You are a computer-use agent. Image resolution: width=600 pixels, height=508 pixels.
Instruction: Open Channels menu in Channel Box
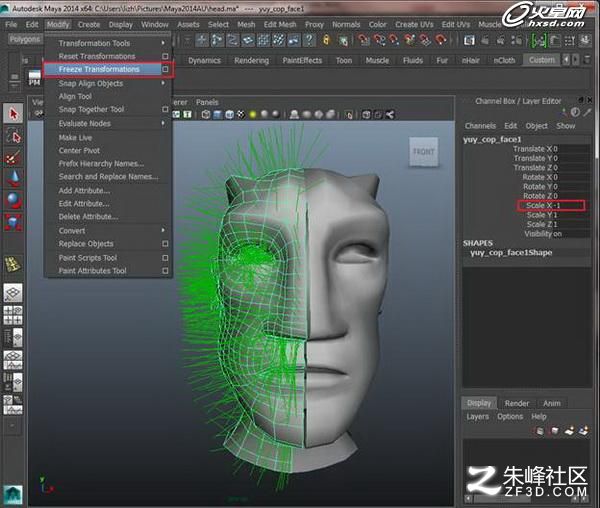(x=480, y=126)
